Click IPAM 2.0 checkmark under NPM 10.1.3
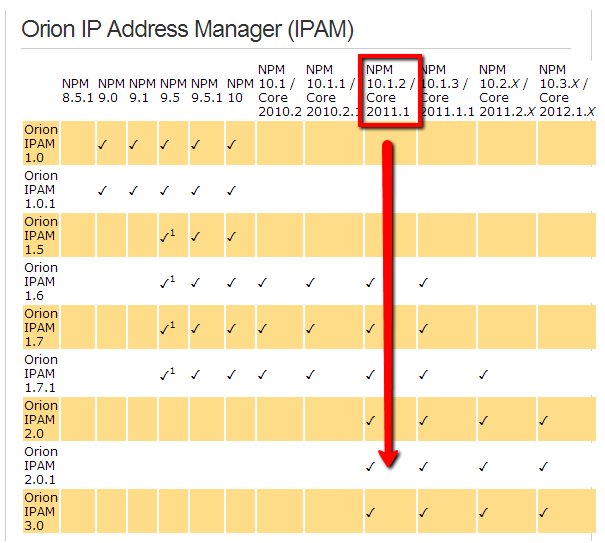This screenshot has height=543, width=605. pos(424,420)
